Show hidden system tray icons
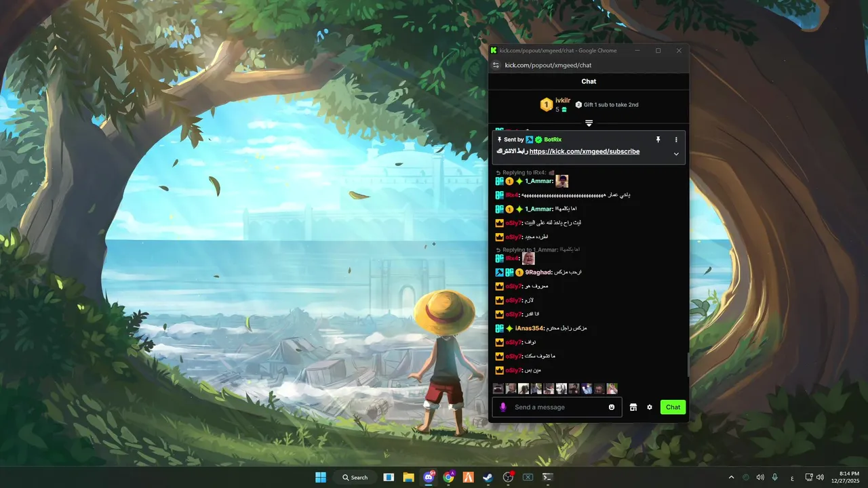This screenshot has height=488, width=868. tap(731, 477)
